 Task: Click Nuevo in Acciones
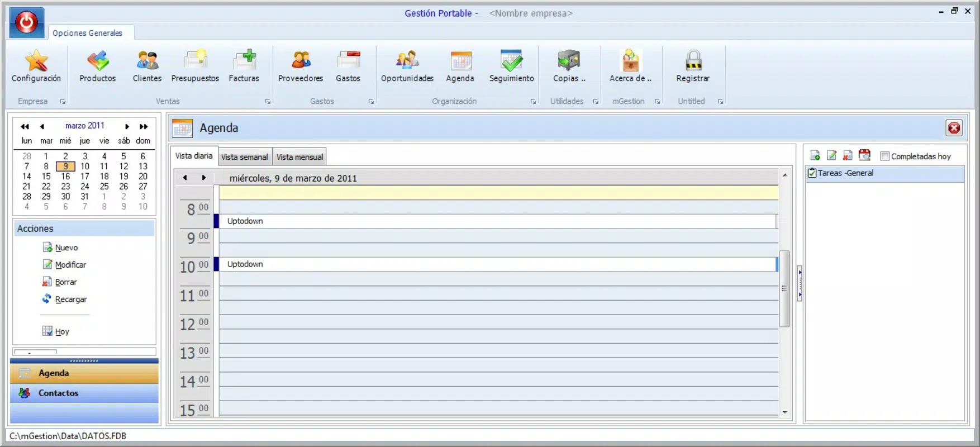(60, 248)
